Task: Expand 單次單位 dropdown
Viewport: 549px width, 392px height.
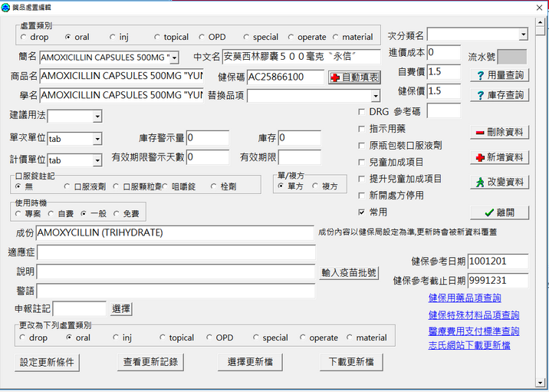Action: tap(97, 139)
